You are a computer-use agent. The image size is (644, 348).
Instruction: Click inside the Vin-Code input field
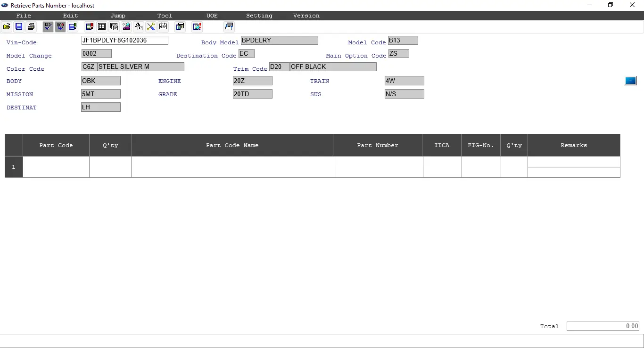pyautogui.click(x=124, y=40)
